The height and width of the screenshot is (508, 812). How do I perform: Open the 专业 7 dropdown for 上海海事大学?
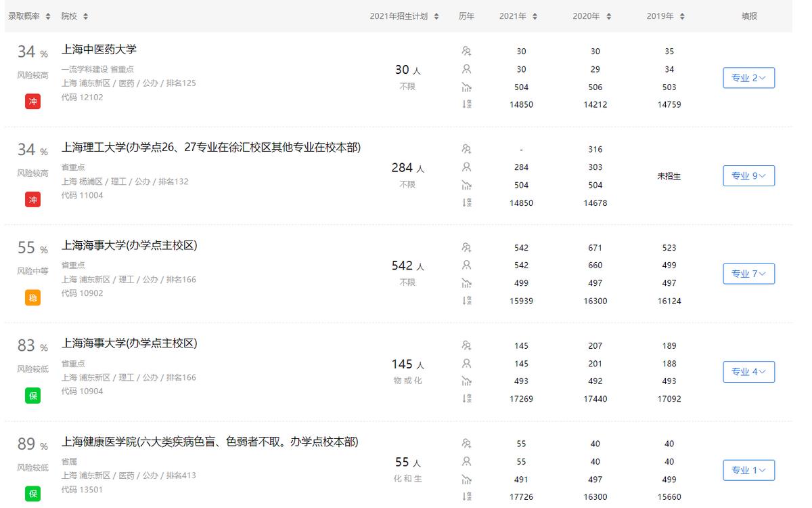pos(748,274)
